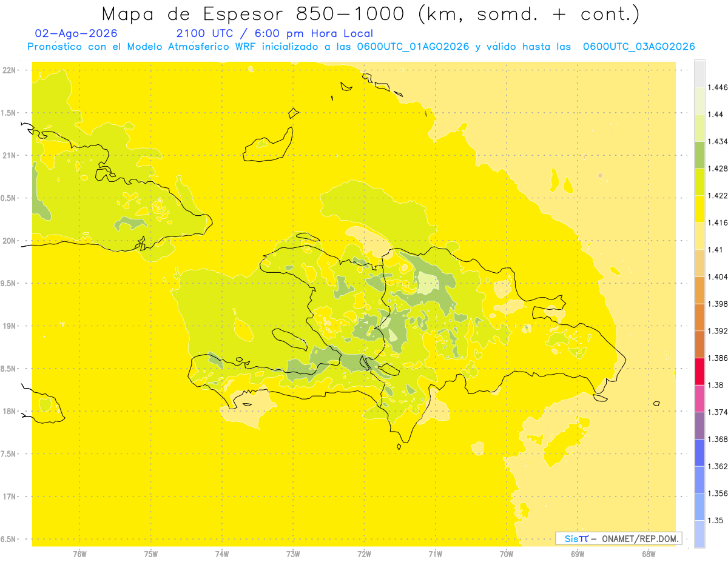Screen dimensions: 728x562
Task: Pick the light blue swatch between 1.35 and 1.356
Action: [x=700, y=507]
